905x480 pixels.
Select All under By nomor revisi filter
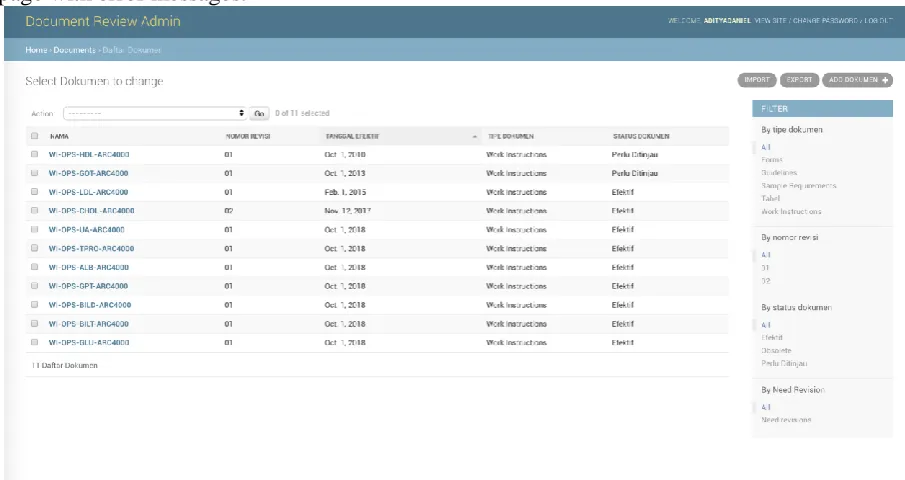pos(766,254)
